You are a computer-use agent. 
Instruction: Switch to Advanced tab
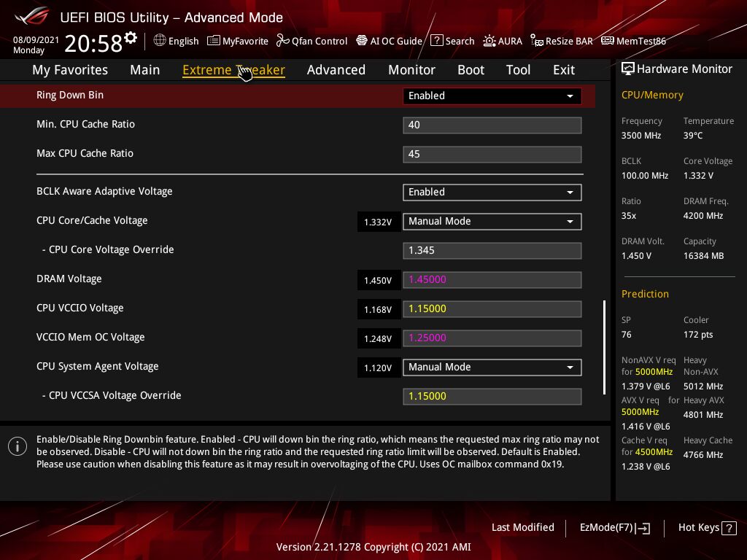click(336, 69)
